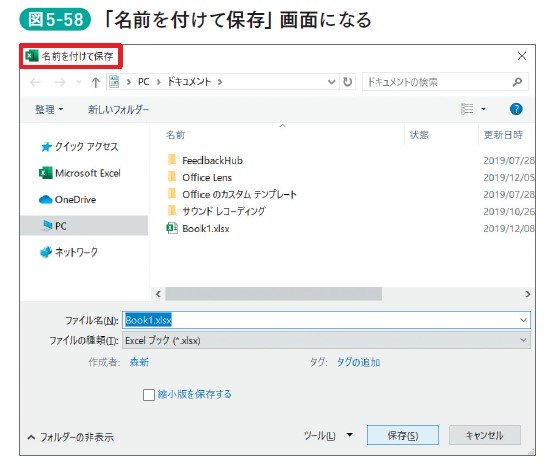Collapse folders via フォルダーの非表示
Viewport: 554px width, 472px height.
point(71,437)
